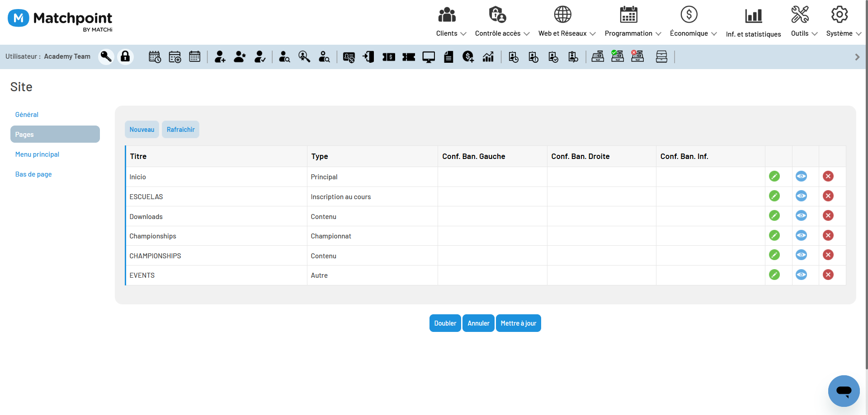The width and height of the screenshot is (868, 415).
Task: Open the chat support bubble
Action: tap(844, 391)
